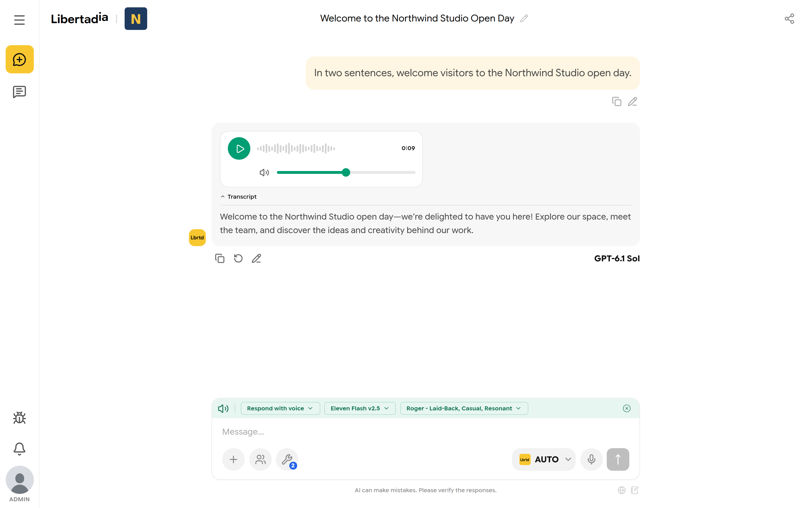Focus the Message input field
The image size is (812, 508).
[425, 432]
